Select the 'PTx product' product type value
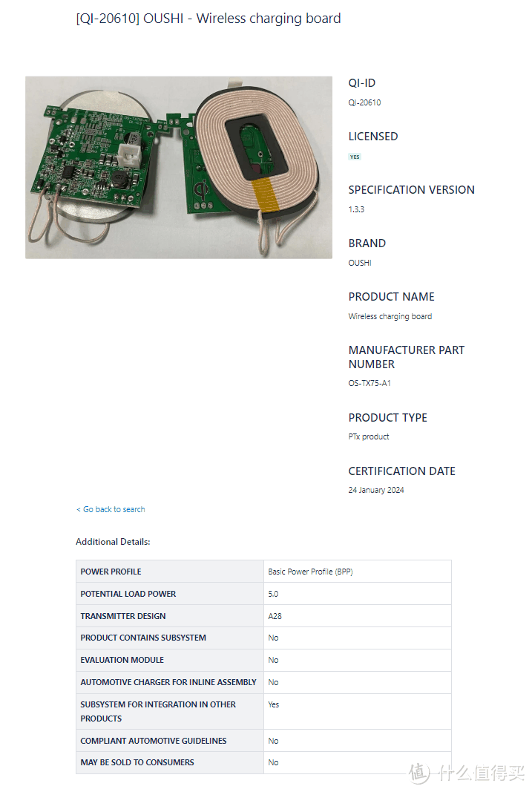Image resolution: width=532 pixels, height=792 pixels. coord(369,436)
